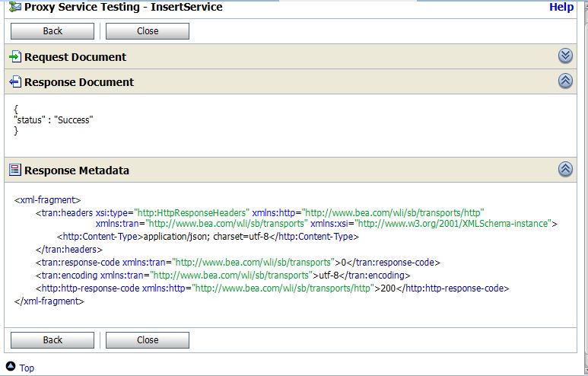Image resolution: width=588 pixels, height=376 pixels.
Task: Expand the Request Document section
Action: (x=565, y=56)
